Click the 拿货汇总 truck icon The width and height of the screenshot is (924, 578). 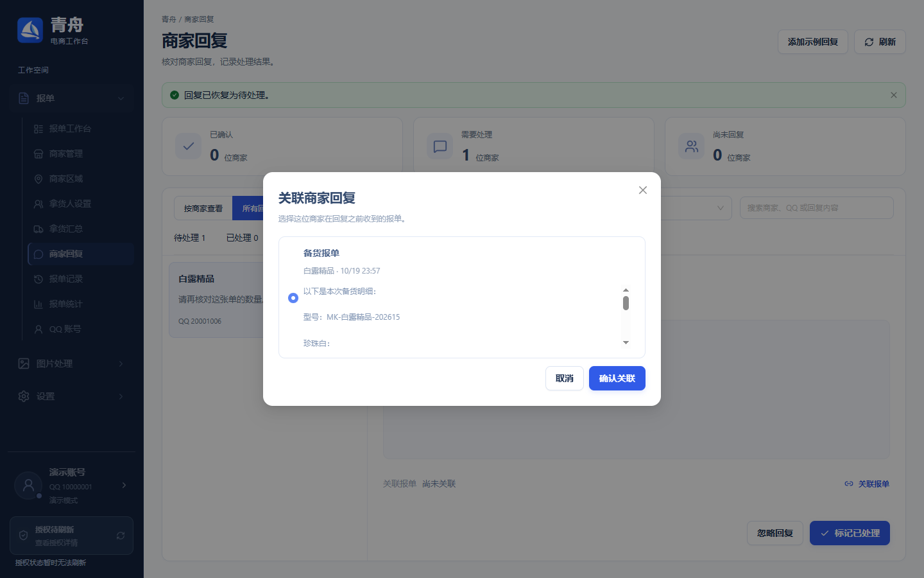(38, 229)
